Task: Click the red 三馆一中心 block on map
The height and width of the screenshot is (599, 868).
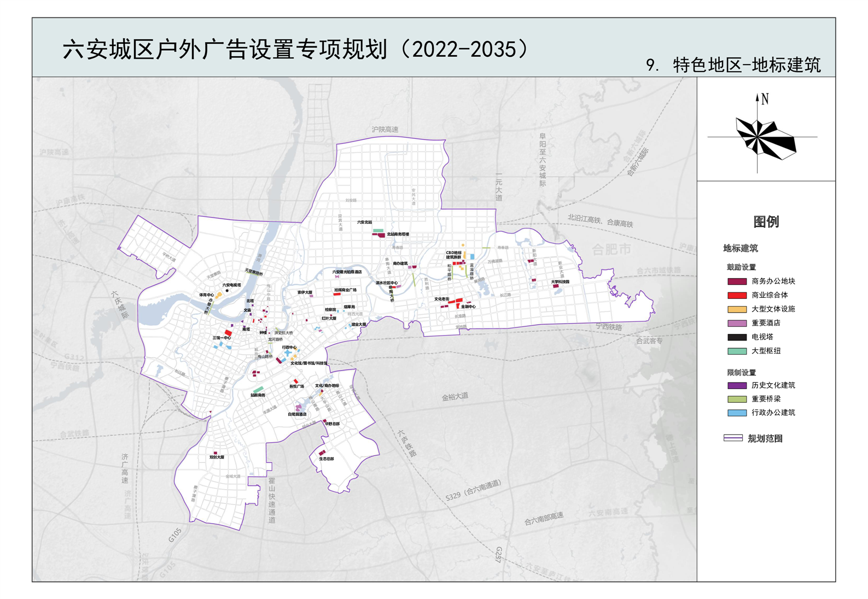Action: click(228, 333)
